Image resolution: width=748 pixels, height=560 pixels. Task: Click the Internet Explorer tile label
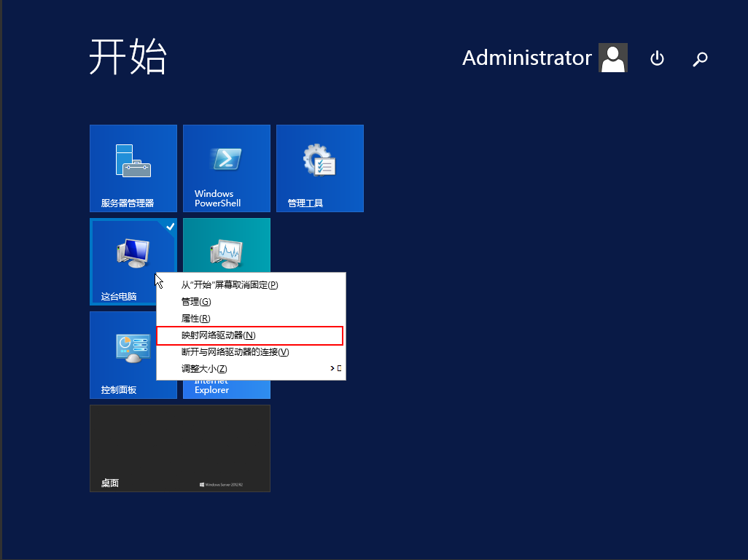(211, 389)
